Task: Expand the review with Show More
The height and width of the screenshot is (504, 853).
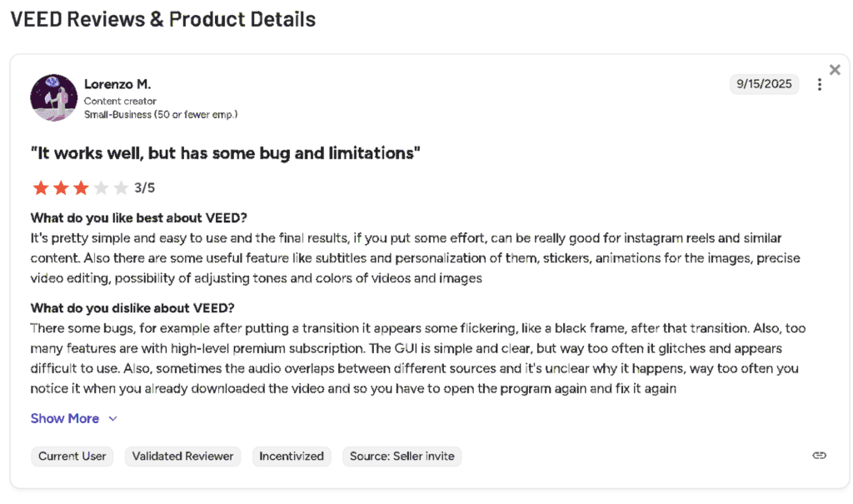Action: (x=65, y=418)
